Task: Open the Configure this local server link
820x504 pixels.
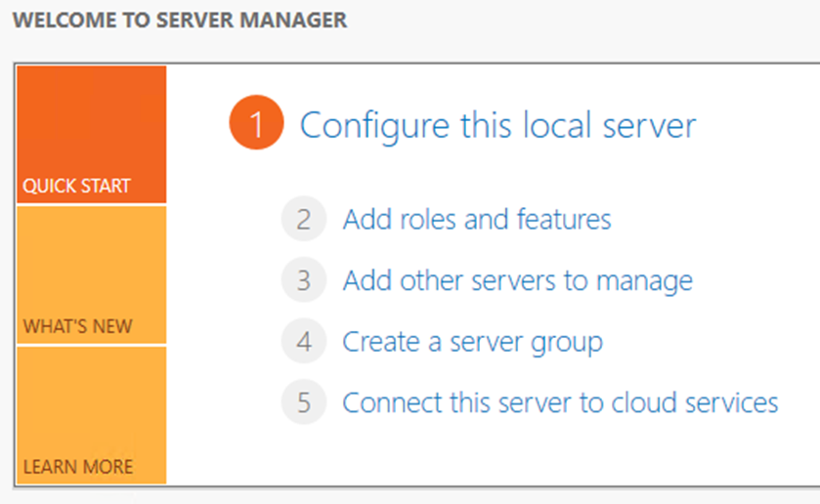Action: (497, 126)
